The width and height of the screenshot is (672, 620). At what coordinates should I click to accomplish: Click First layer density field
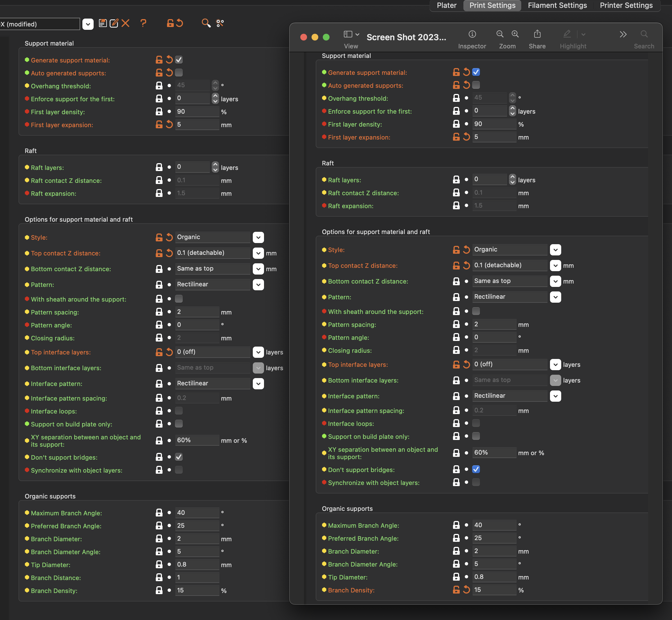(197, 112)
